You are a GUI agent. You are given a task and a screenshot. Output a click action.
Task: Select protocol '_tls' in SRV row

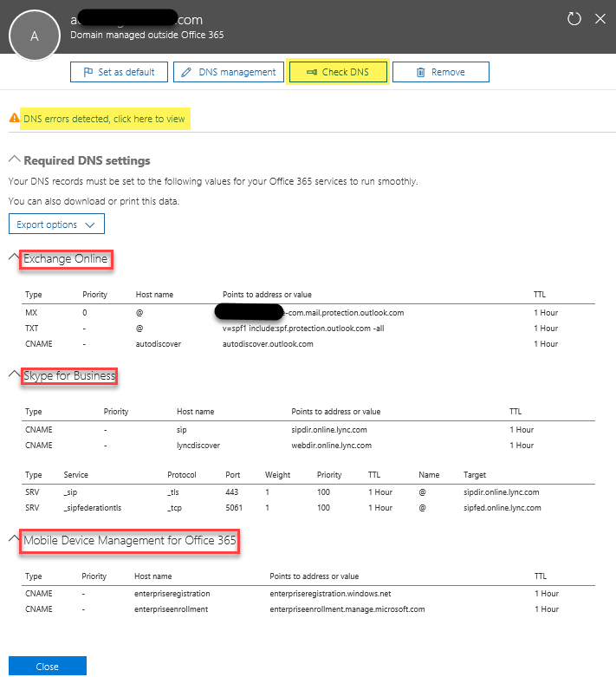(x=173, y=492)
